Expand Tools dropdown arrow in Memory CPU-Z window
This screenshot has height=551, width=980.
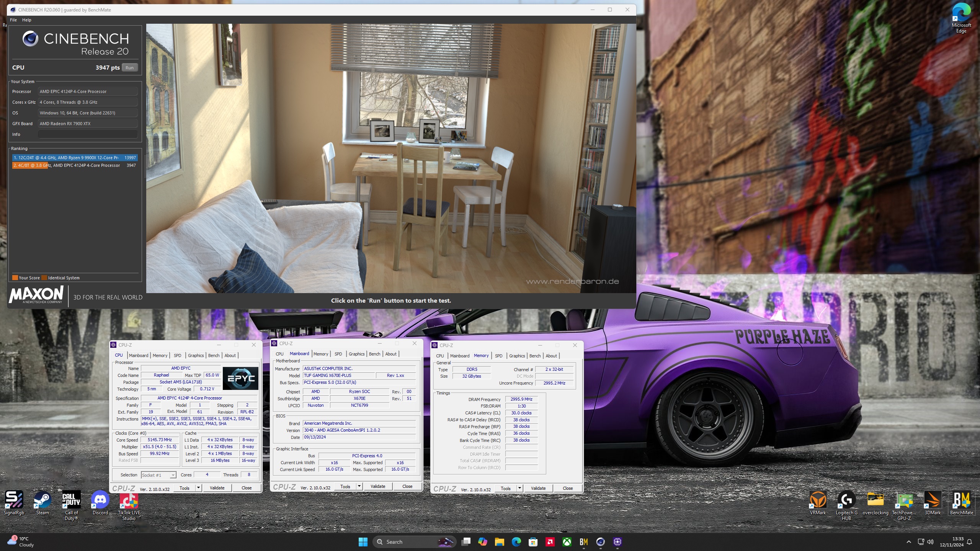coord(519,488)
